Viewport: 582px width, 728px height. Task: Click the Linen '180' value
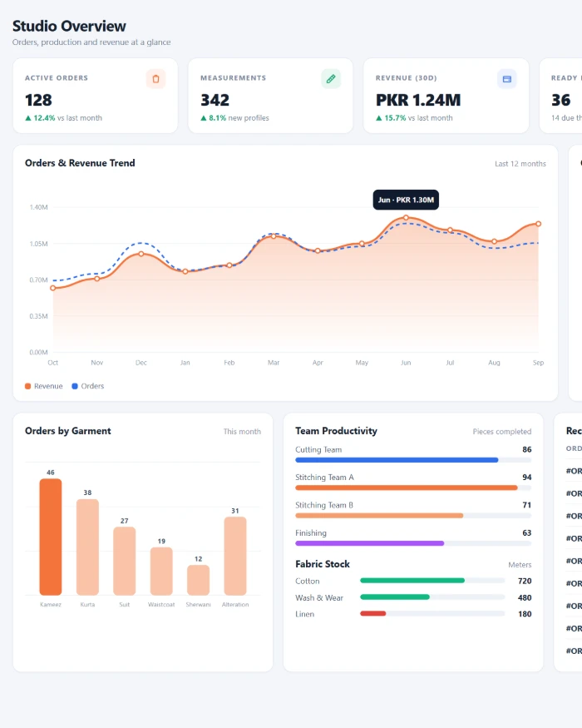tap(525, 614)
